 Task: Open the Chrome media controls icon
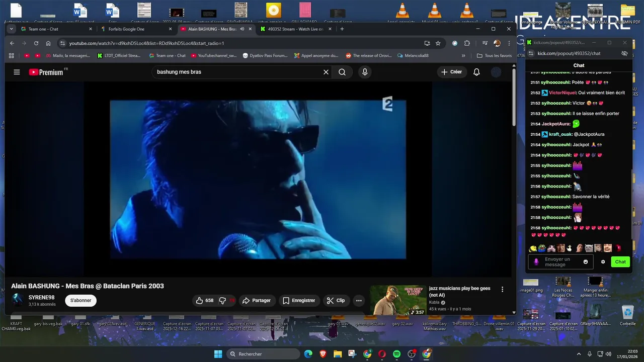(x=485, y=43)
